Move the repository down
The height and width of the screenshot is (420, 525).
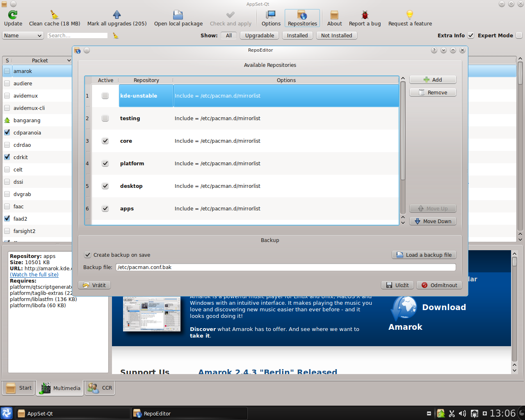pyautogui.click(x=433, y=221)
